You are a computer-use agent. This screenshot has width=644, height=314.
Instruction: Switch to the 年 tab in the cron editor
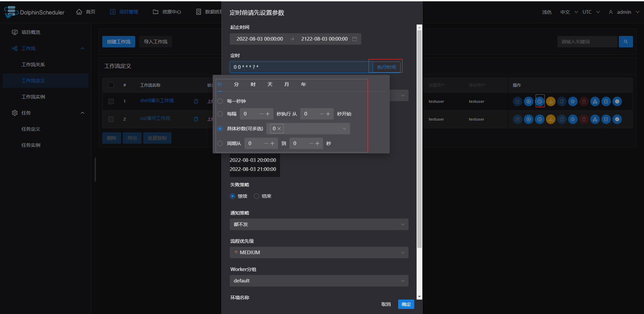[x=304, y=84]
